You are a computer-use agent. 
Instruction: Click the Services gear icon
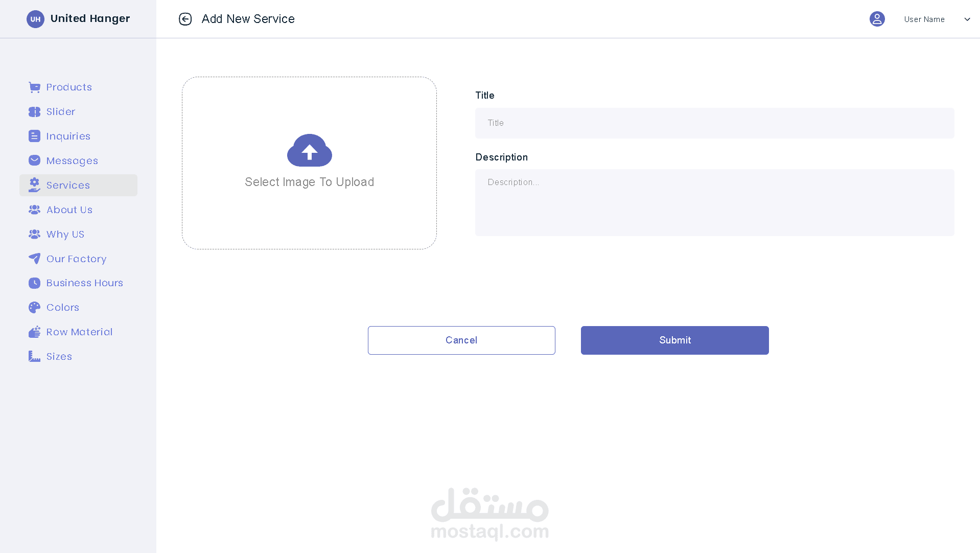pyautogui.click(x=34, y=185)
